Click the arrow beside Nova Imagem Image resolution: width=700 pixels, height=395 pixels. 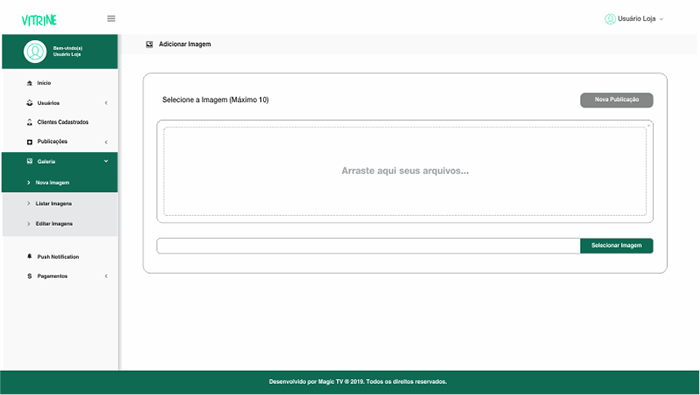tap(29, 183)
